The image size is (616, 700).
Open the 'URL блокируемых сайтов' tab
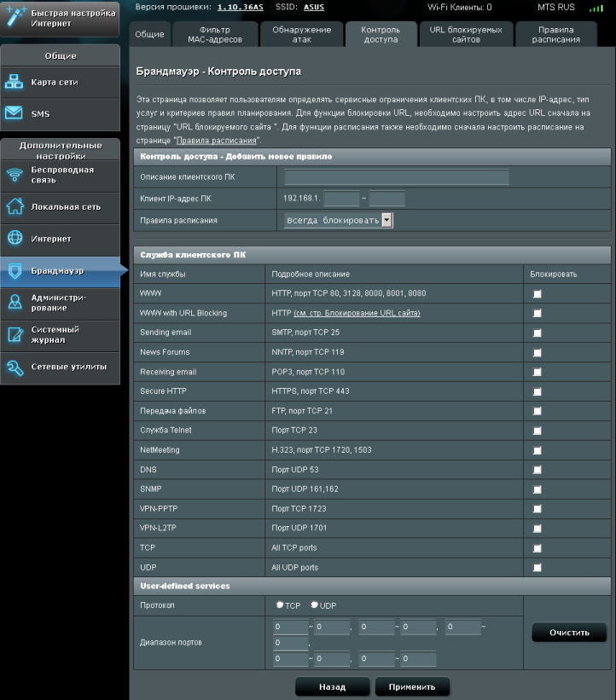point(466,34)
